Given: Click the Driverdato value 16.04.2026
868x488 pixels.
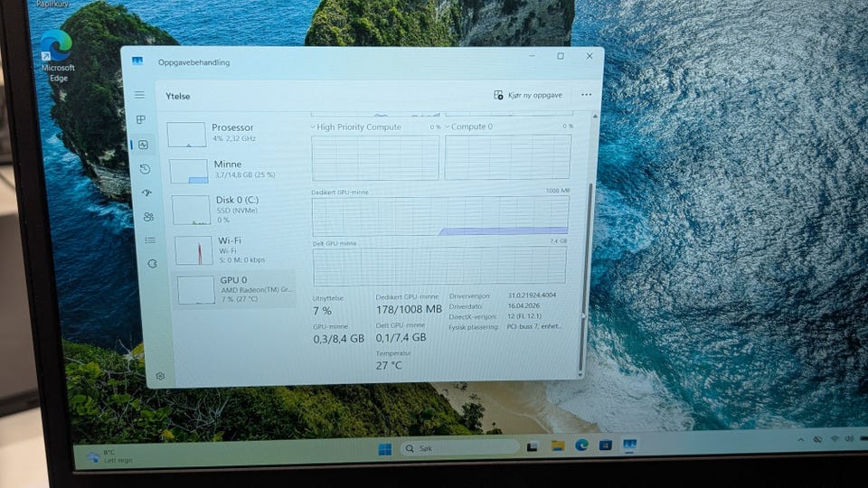Looking at the screenshot, I should coord(524,305).
